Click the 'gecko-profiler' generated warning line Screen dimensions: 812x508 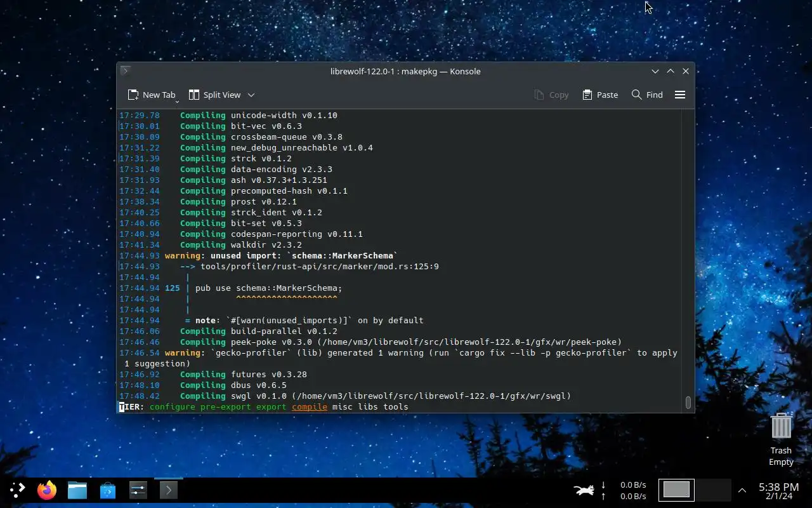click(398, 358)
